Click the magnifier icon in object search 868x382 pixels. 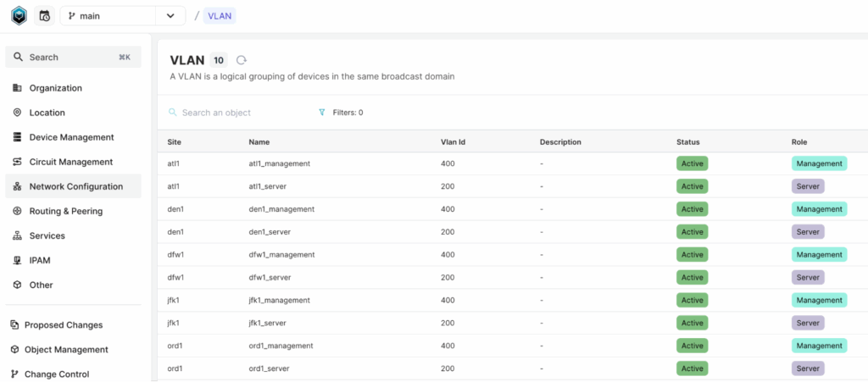tap(172, 112)
